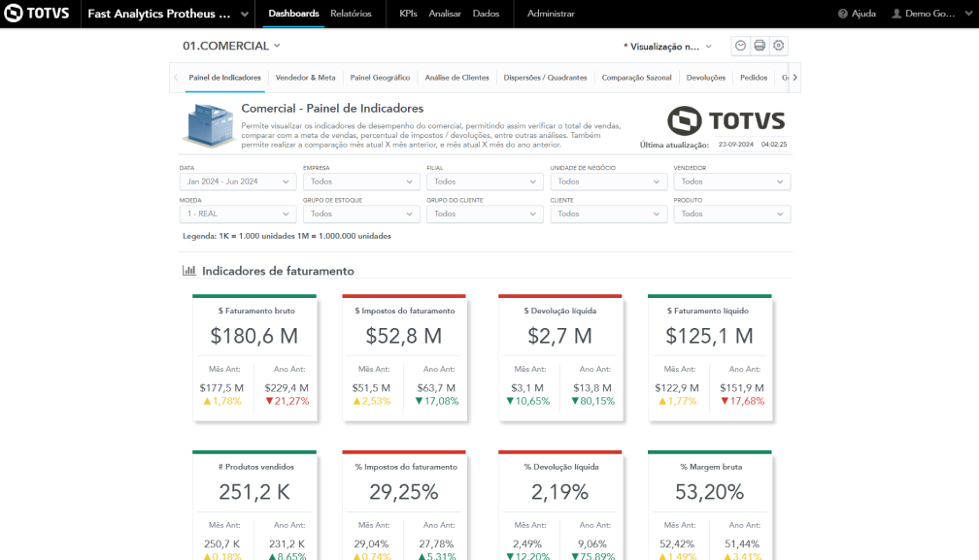Screen dimensions: 979x560
Task: Open dashboard settings gear icon
Action: tap(778, 46)
